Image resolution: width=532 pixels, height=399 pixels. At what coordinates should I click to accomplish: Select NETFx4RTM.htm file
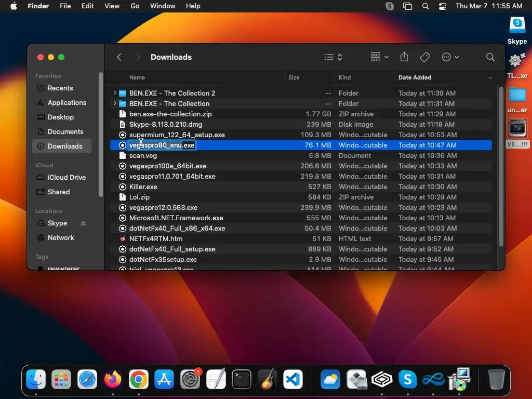pos(301,239)
